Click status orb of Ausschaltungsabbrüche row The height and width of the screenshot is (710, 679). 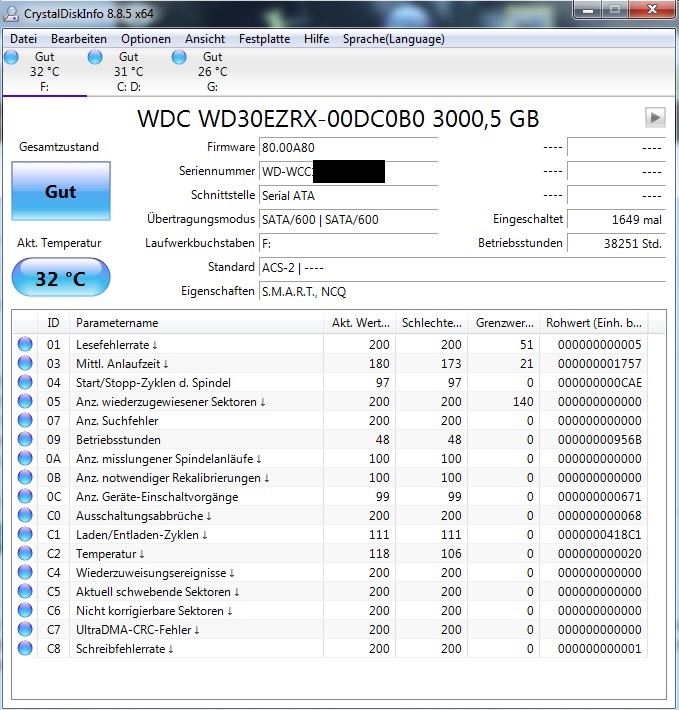(25, 515)
